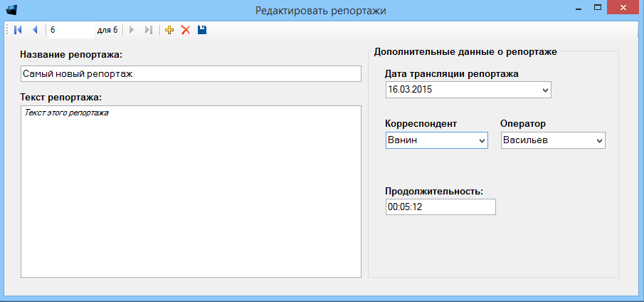The image size is (644, 302).
Task: Go to the previous record
Action: (34, 30)
